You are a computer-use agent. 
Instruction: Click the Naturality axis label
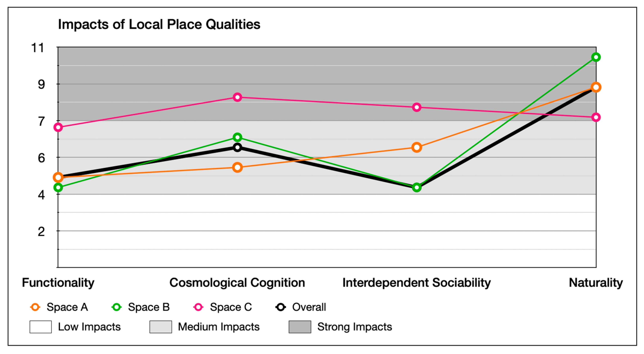pyautogui.click(x=596, y=283)
